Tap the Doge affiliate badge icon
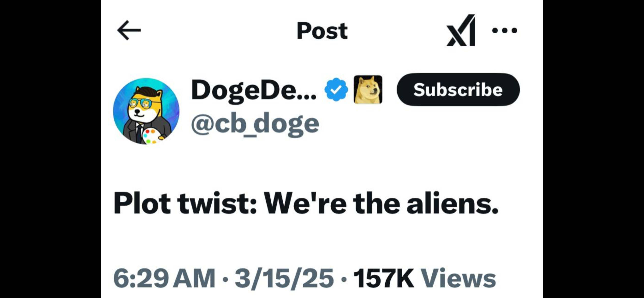The width and height of the screenshot is (644, 298). click(x=368, y=89)
